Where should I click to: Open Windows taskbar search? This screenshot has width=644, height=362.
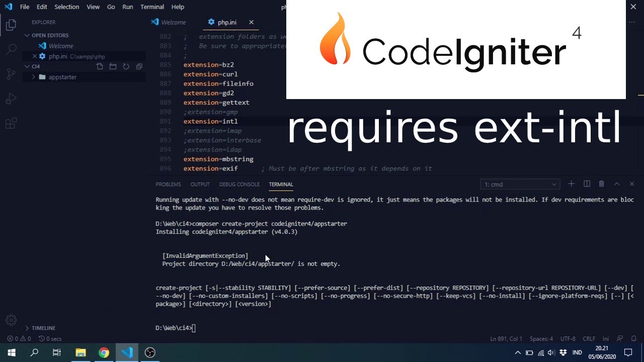click(34, 352)
